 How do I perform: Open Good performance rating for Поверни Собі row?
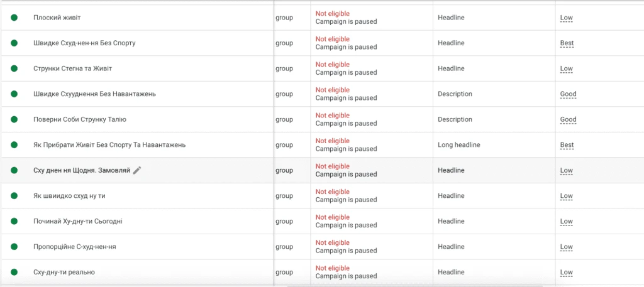point(568,119)
